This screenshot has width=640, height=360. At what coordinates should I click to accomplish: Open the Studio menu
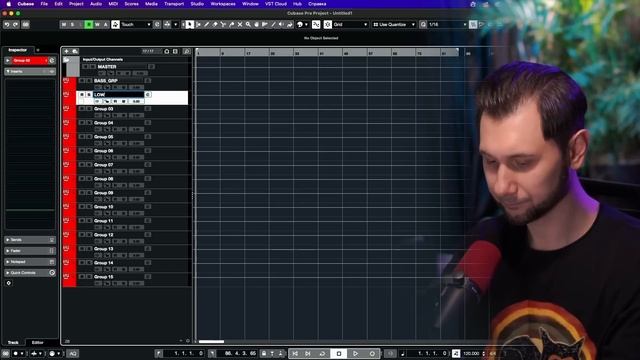tap(197, 4)
